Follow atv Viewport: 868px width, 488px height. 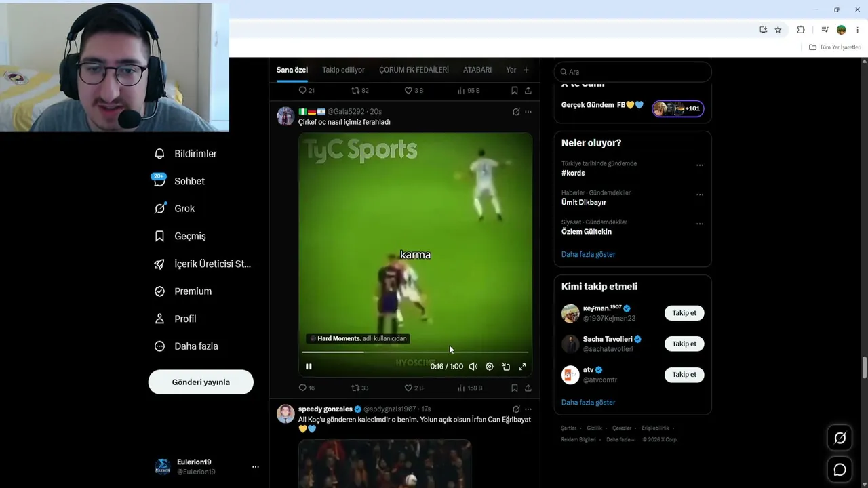(x=684, y=375)
